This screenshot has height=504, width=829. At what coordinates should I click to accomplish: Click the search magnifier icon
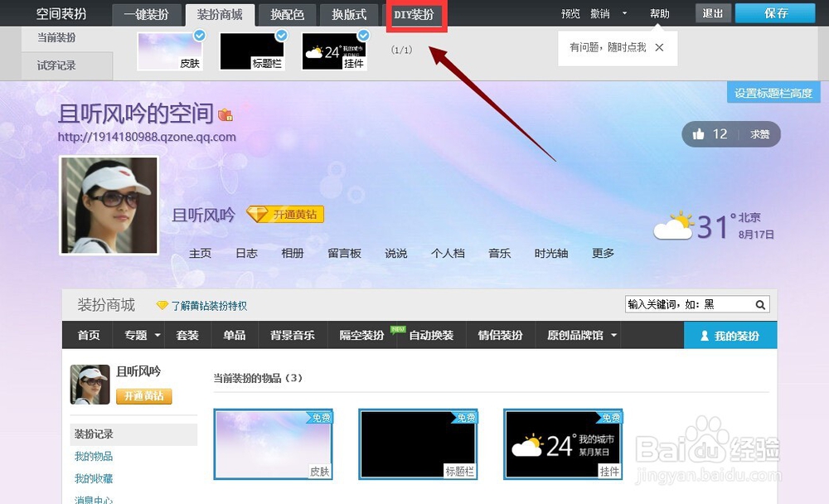[x=760, y=304]
